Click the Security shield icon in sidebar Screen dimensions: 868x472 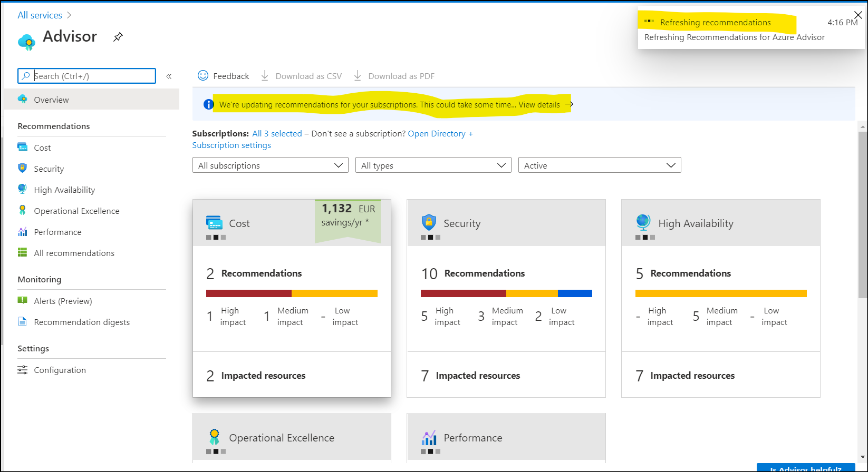22,168
